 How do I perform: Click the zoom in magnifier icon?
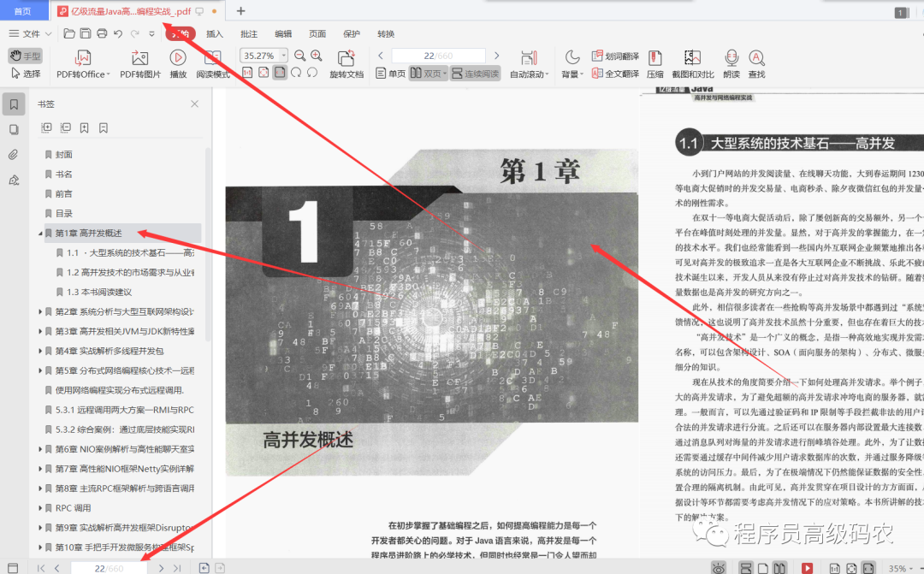[x=317, y=56]
